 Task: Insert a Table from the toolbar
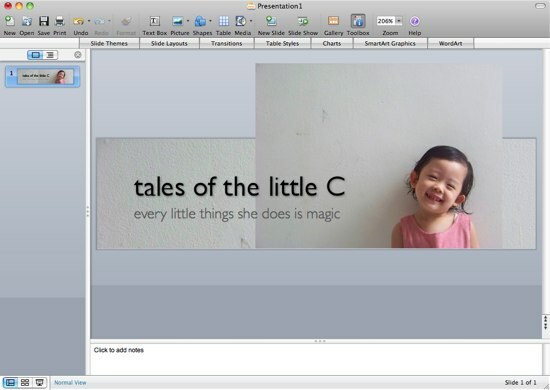pos(223,21)
